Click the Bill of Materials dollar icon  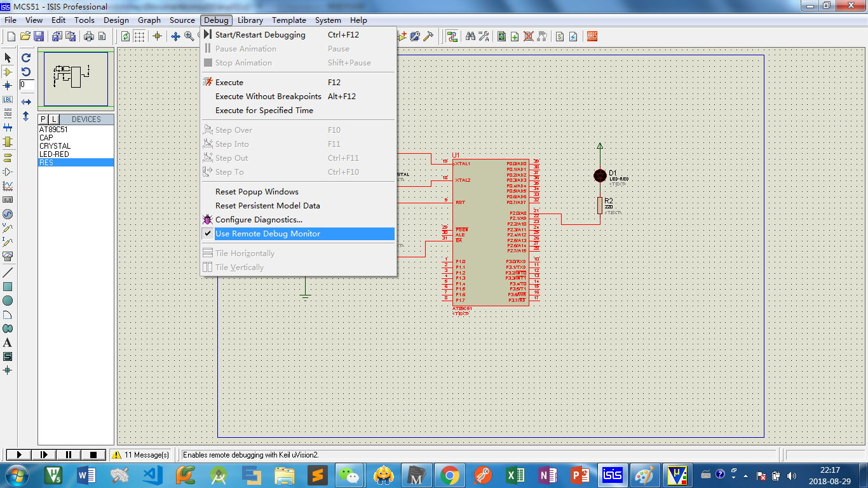click(560, 36)
